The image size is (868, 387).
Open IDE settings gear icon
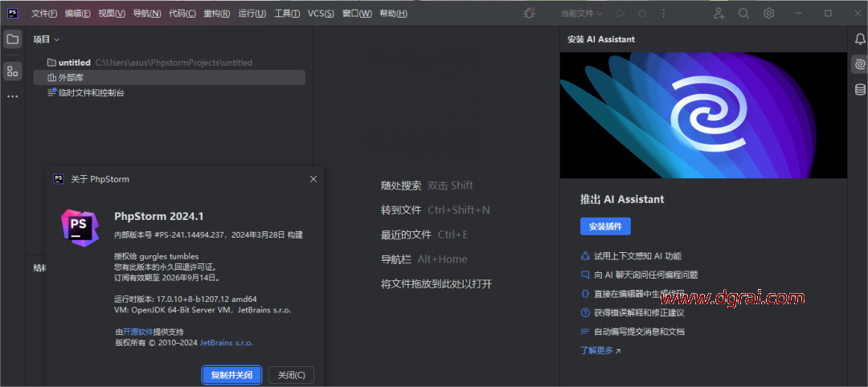pos(768,14)
